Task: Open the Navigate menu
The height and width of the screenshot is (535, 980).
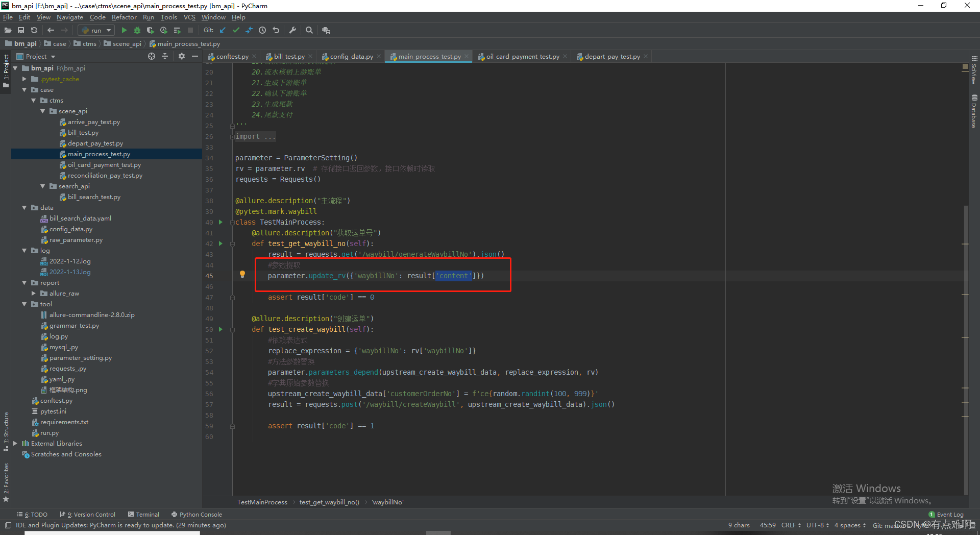Action: point(69,17)
